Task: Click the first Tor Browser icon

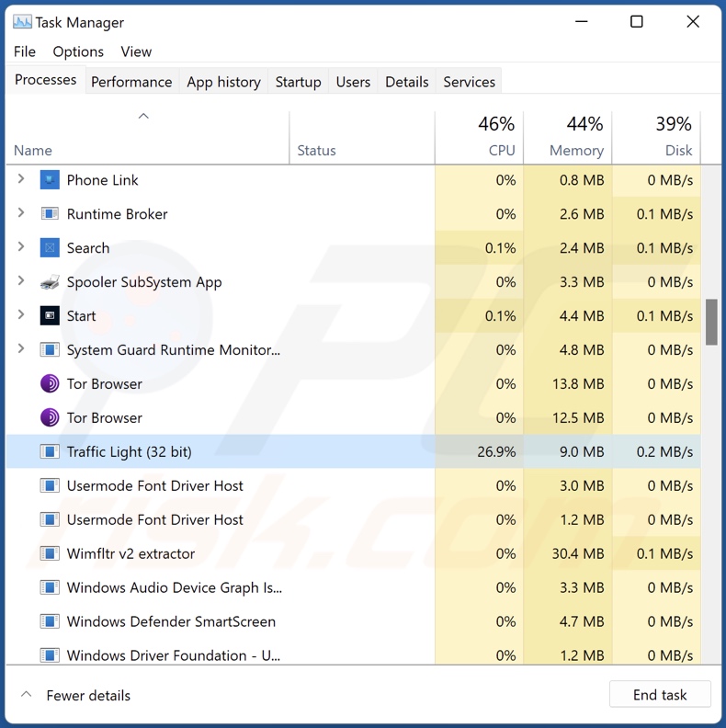Action: click(50, 384)
